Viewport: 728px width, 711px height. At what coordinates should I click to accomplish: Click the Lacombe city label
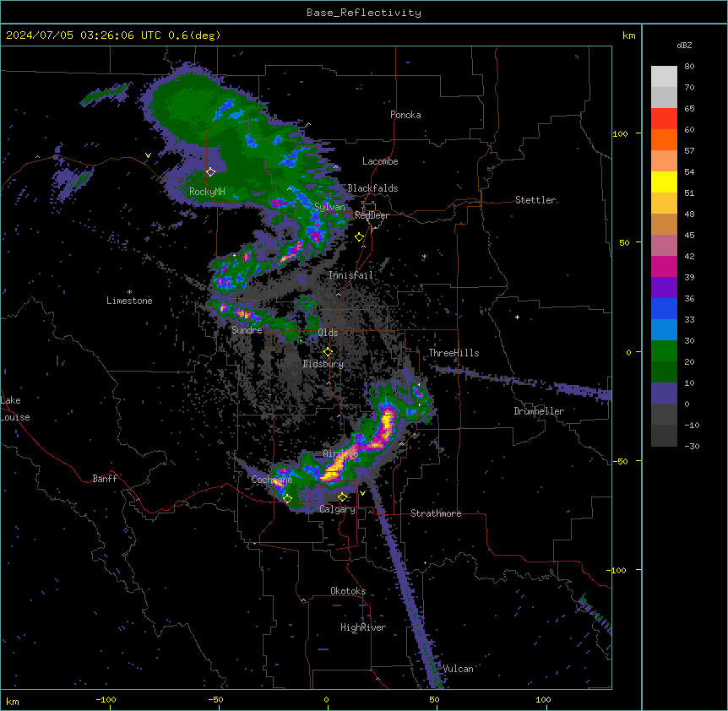click(x=380, y=161)
